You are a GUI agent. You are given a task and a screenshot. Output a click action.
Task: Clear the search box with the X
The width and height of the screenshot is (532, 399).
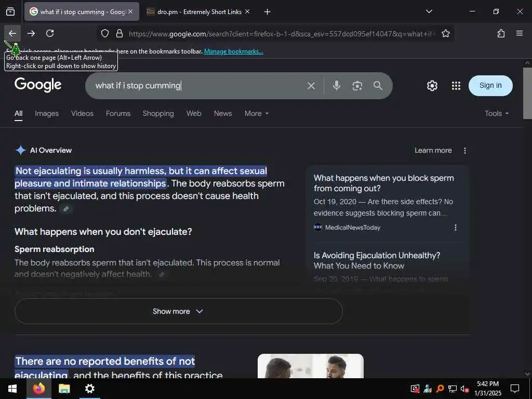311,86
